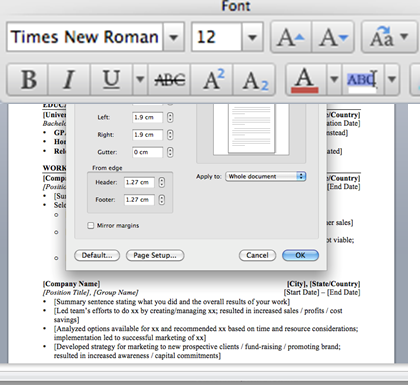Adjust Gutter stepper
The width and height of the screenshot is (420, 385).
pyautogui.click(x=170, y=152)
